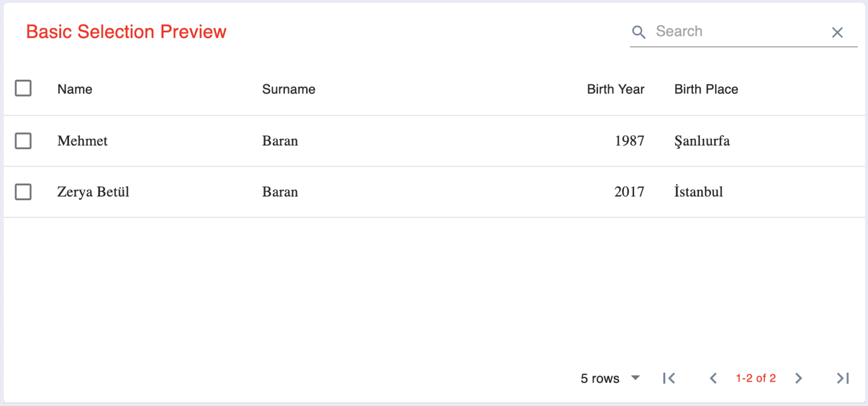Click the X to clear the search
The width and height of the screenshot is (868, 406).
tap(837, 32)
